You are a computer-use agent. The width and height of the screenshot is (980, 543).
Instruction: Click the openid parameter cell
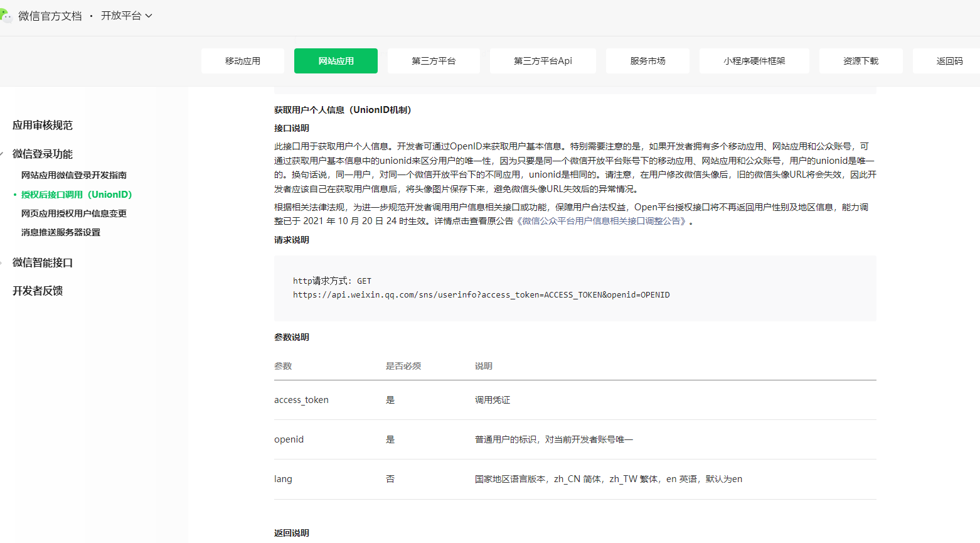coord(289,439)
